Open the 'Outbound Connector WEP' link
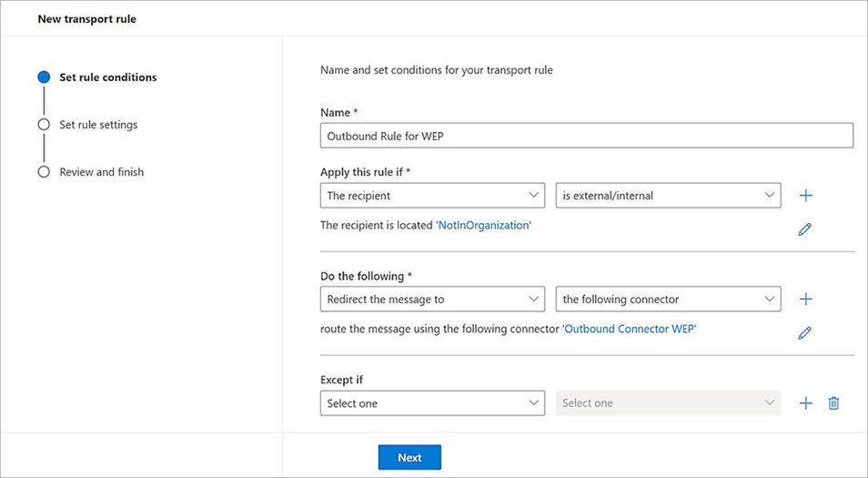 (x=630, y=329)
